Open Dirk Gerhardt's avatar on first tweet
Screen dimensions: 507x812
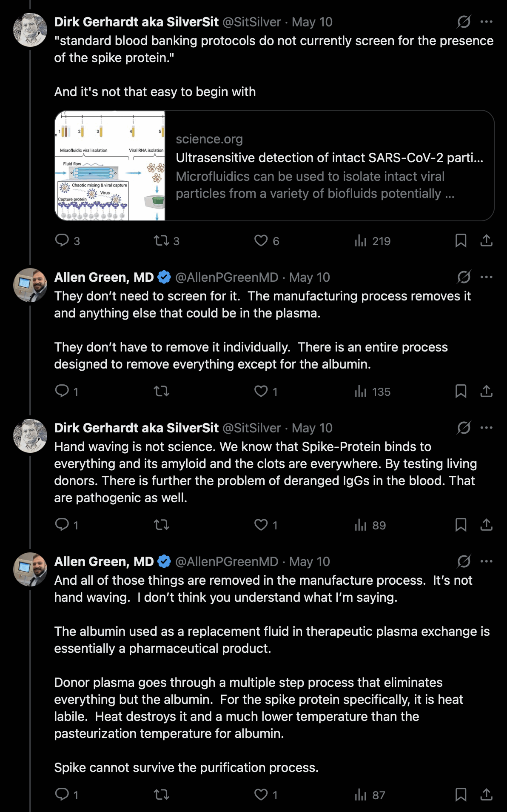pos(30,30)
